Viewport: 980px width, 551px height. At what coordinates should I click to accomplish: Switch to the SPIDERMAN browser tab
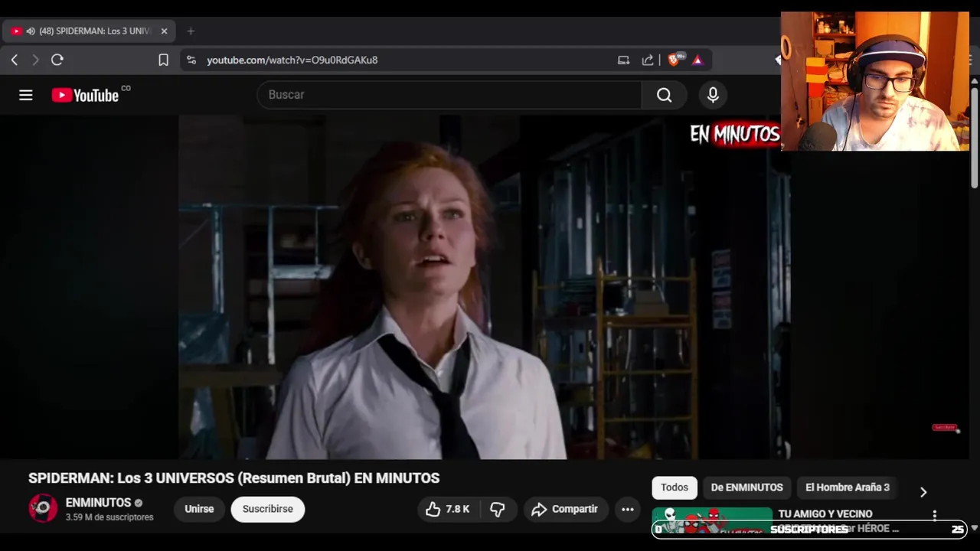(90, 31)
